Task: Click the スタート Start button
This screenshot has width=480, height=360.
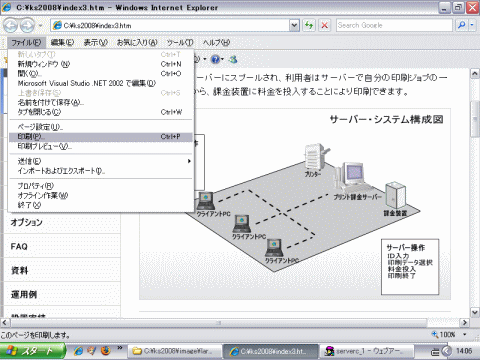Action: pyautogui.click(x=32, y=351)
